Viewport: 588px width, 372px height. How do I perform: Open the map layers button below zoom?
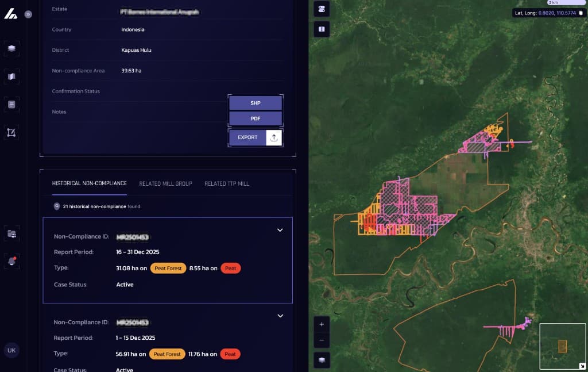tap(322, 360)
